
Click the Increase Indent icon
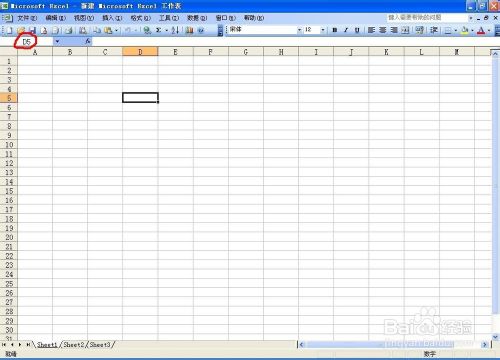coord(434,30)
